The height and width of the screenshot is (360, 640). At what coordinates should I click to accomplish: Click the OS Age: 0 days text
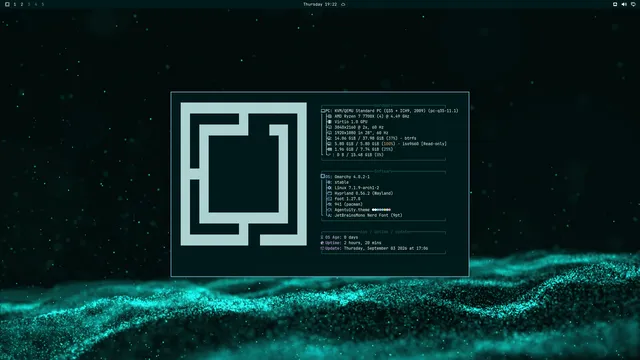tap(341, 237)
